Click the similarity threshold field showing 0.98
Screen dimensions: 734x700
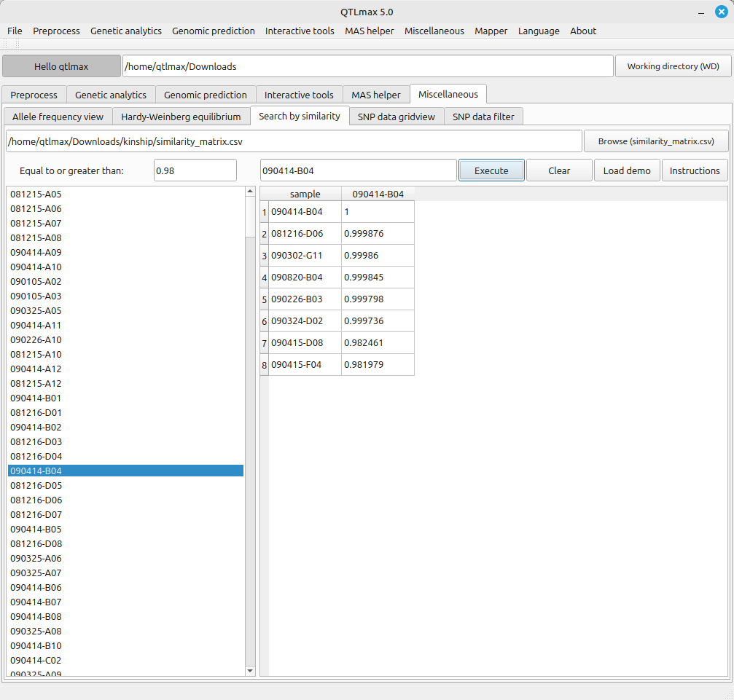pos(195,170)
